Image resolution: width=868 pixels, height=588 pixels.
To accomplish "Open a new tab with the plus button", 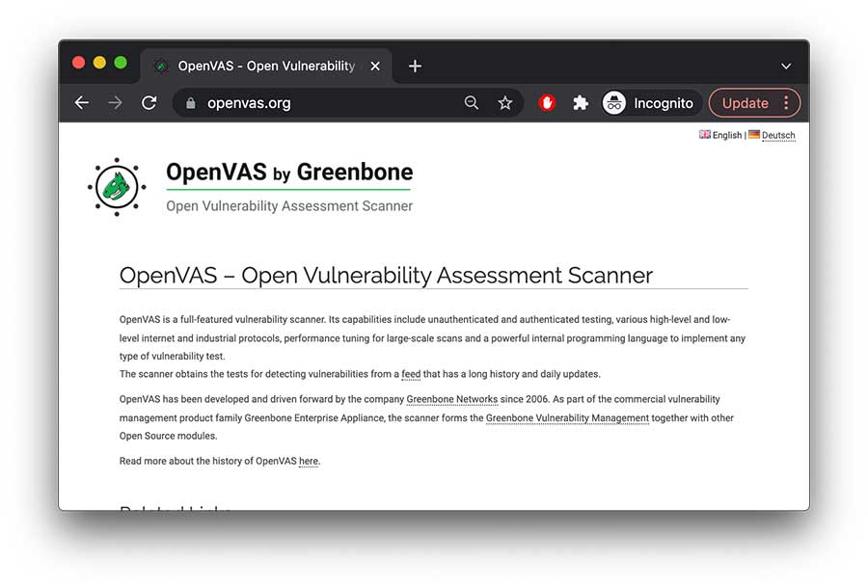I will click(x=415, y=66).
